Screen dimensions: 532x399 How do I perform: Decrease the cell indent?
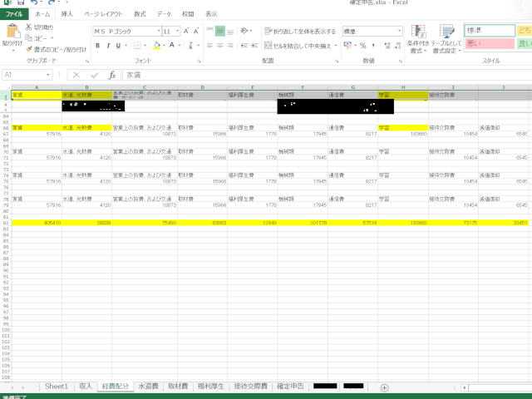click(244, 46)
